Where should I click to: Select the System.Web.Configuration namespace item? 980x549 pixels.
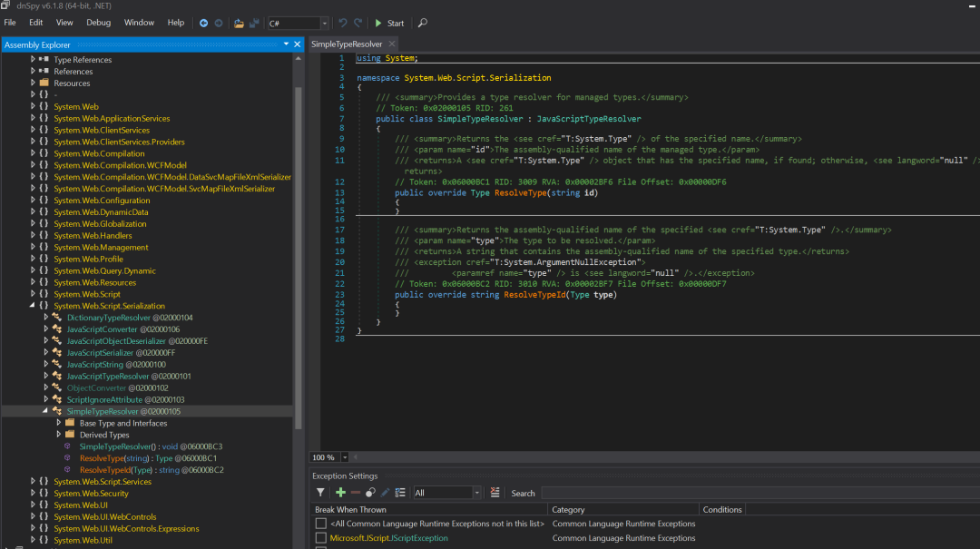tap(102, 201)
